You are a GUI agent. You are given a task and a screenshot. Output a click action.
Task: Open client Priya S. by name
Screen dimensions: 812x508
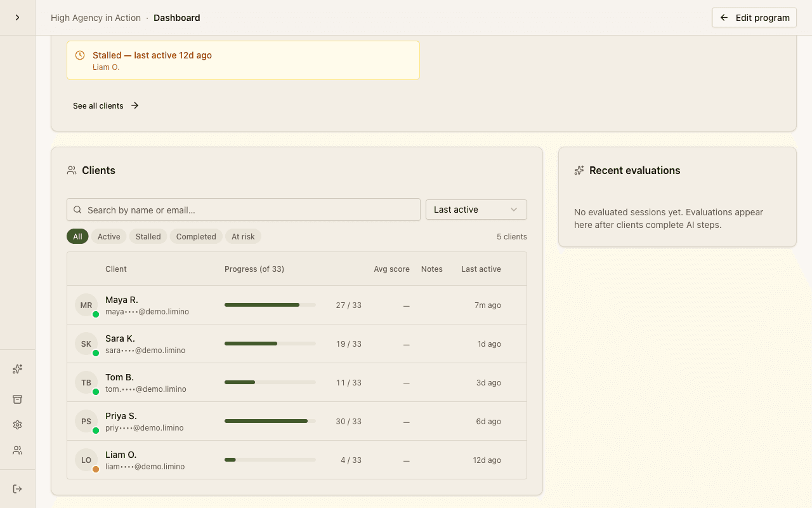(121, 416)
